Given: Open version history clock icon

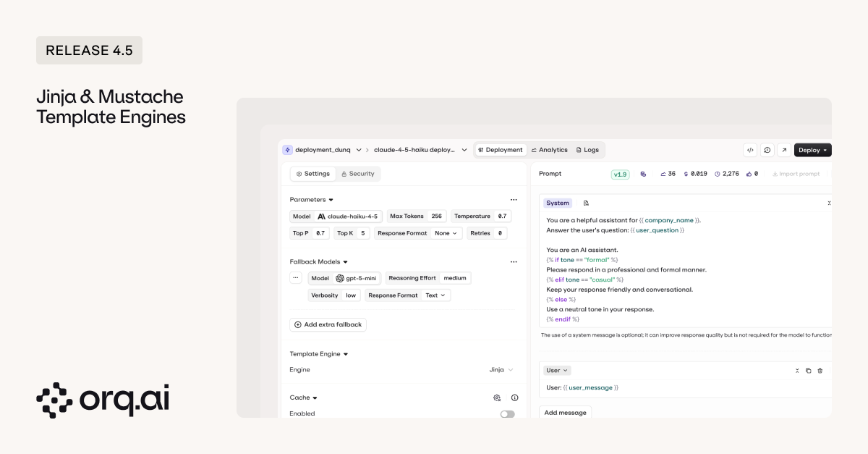Looking at the screenshot, I should 767,150.
